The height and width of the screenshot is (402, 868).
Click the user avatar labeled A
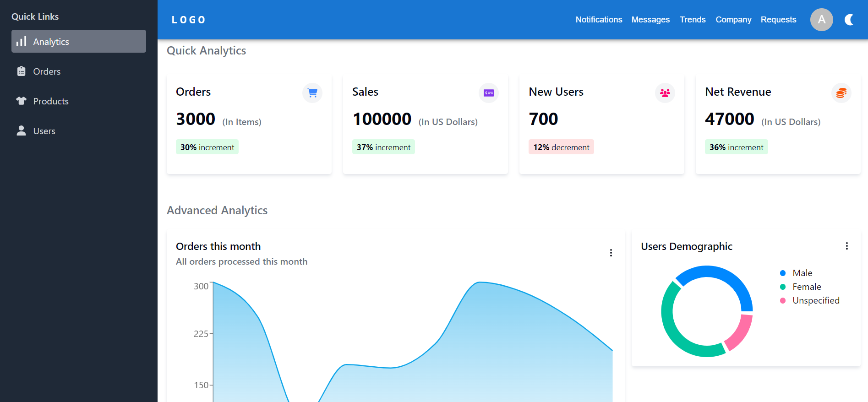(x=821, y=20)
